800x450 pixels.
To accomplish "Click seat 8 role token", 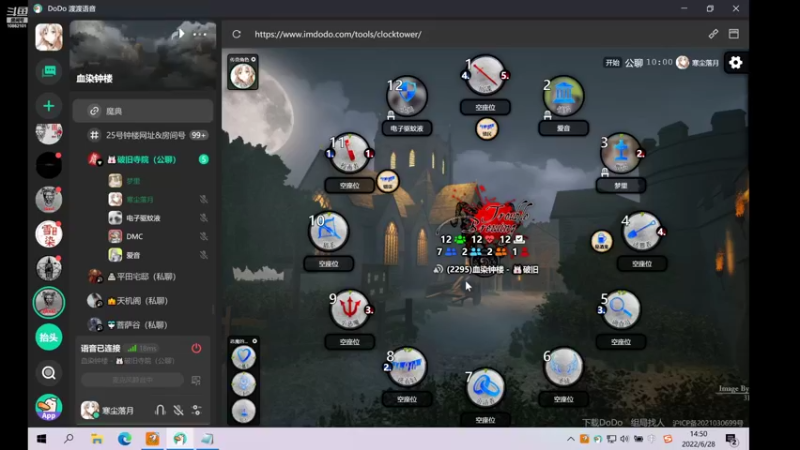I will click(407, 367).
